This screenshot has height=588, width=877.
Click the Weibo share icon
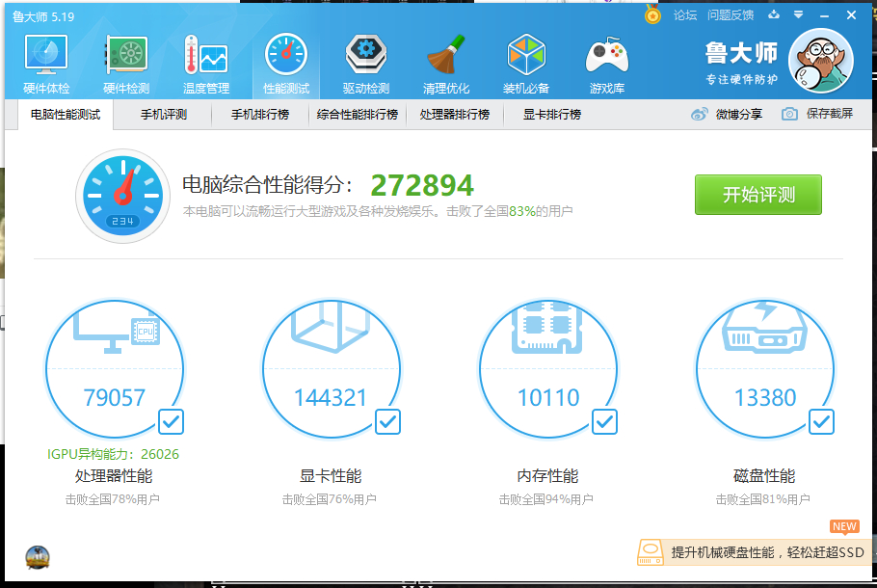[x=699, y=114]
